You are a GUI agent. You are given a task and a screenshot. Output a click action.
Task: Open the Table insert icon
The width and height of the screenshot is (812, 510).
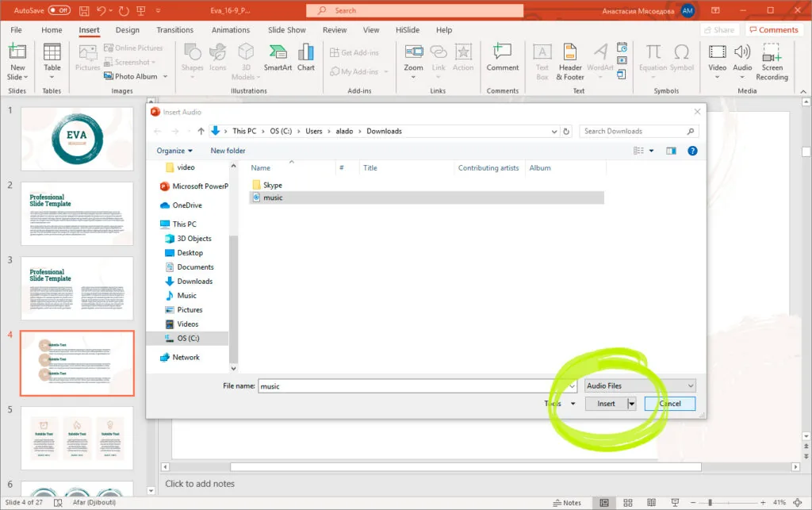tap(52, 61)
